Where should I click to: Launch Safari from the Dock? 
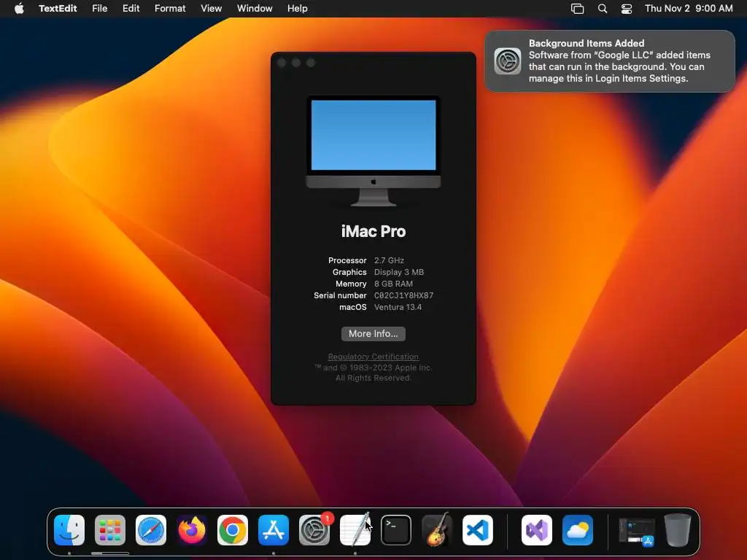(151, 529)
